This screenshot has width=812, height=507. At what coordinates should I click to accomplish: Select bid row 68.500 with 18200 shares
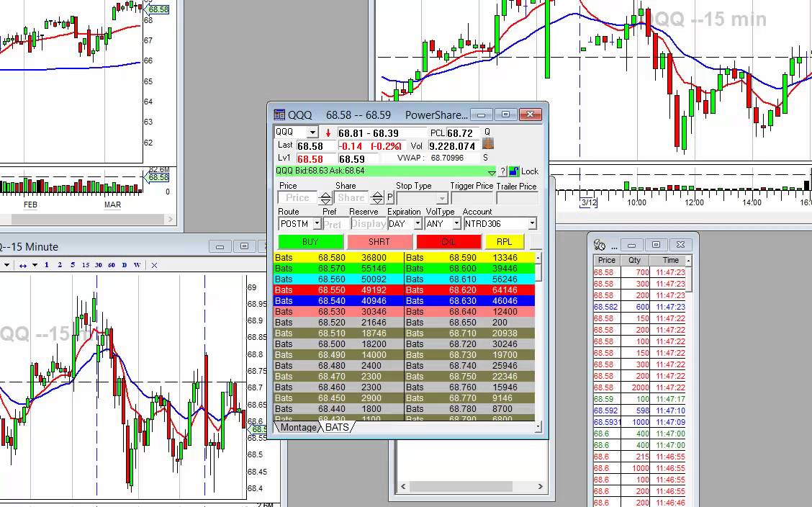[338, 344]
